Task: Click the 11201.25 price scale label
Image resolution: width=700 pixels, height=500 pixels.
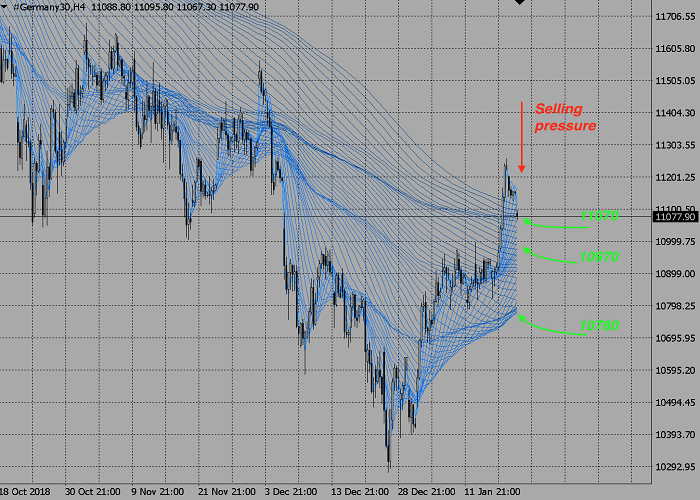Action: (x=675, y=178)
